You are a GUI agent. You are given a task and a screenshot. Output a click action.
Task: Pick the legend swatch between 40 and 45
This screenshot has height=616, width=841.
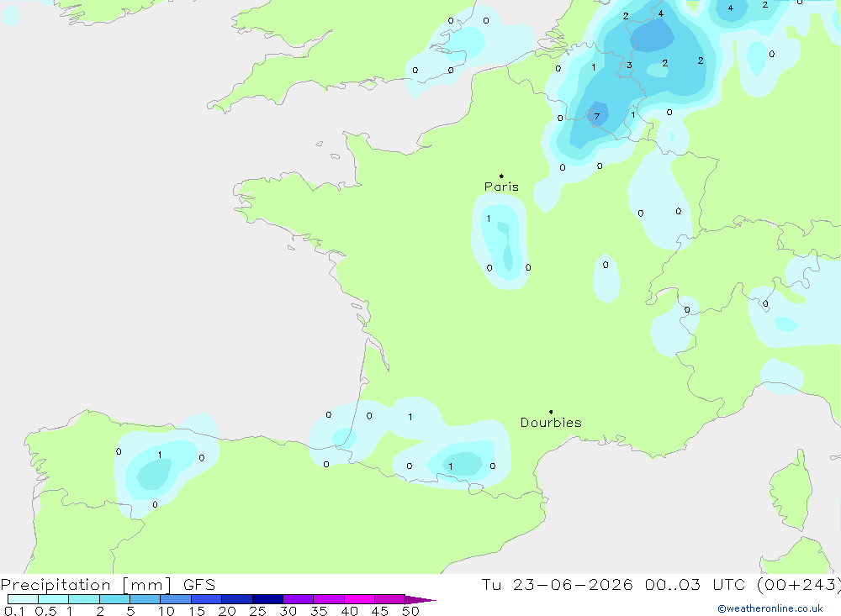point(359,599)
